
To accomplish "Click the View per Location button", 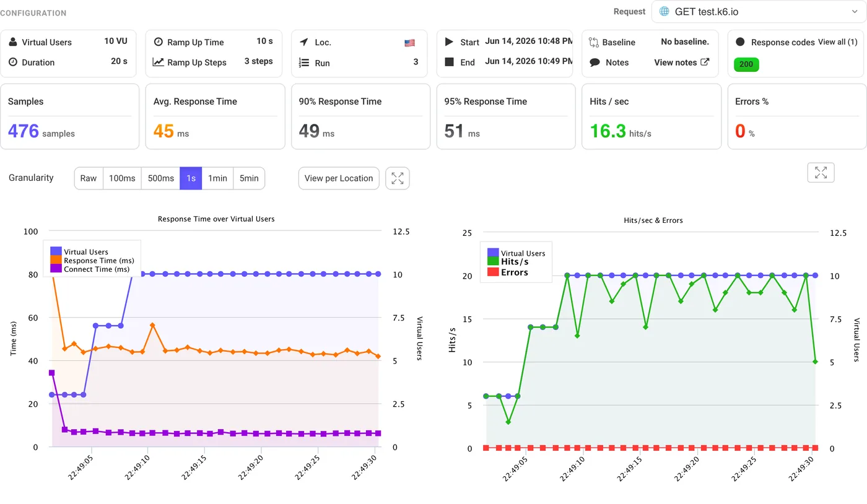I will 339,178.
